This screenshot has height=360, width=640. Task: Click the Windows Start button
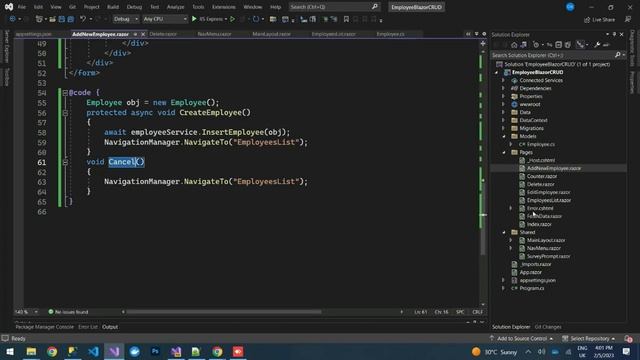pyautogui.click(x=10, y=351)
